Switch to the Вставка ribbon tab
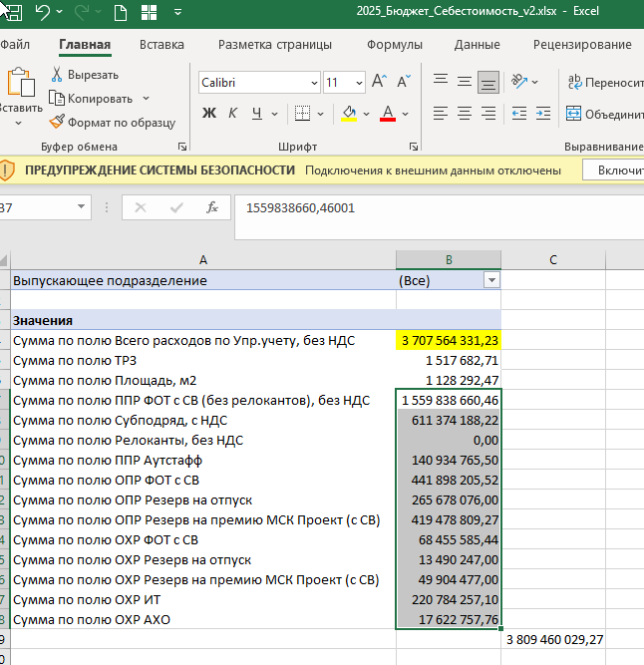The height and width of the screenshot is (665, 644). pos(161,45)
